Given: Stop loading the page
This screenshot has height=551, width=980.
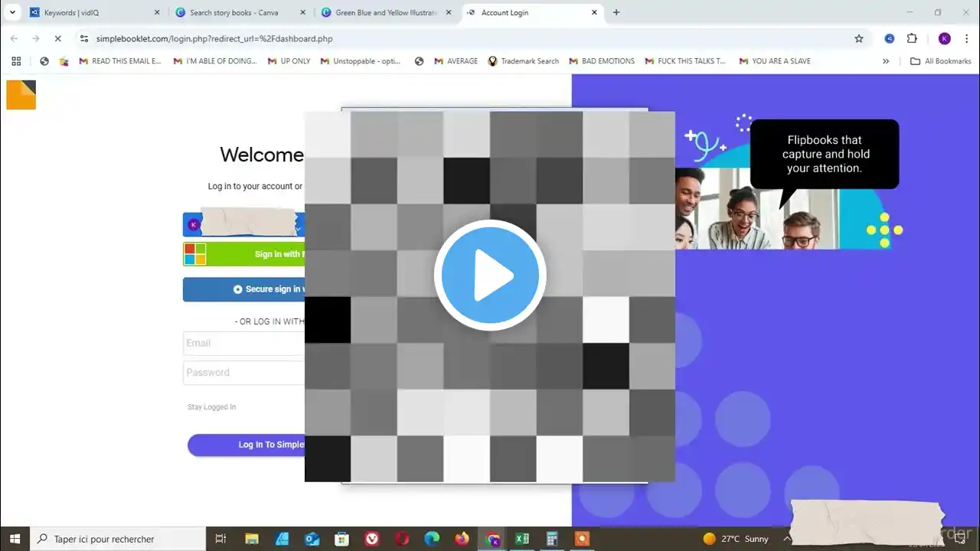Looking at the screenshot, I should point(57,38).
